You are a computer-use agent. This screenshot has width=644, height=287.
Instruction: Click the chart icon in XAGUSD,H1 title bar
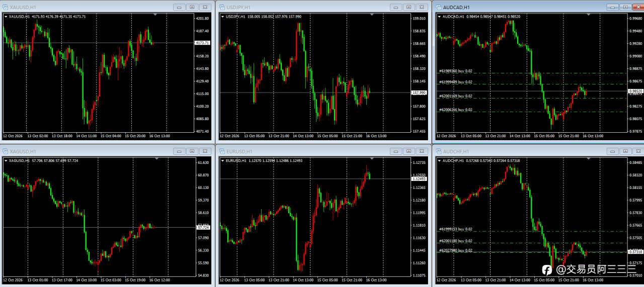5,151
